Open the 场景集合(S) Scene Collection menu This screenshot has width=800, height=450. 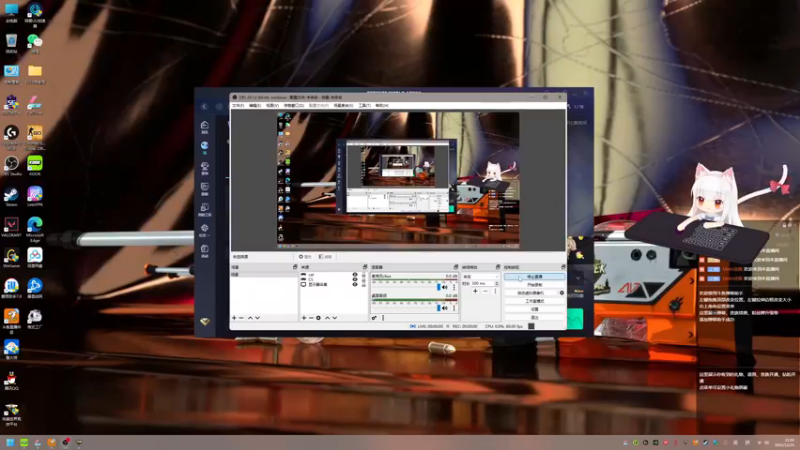point(343,106)
